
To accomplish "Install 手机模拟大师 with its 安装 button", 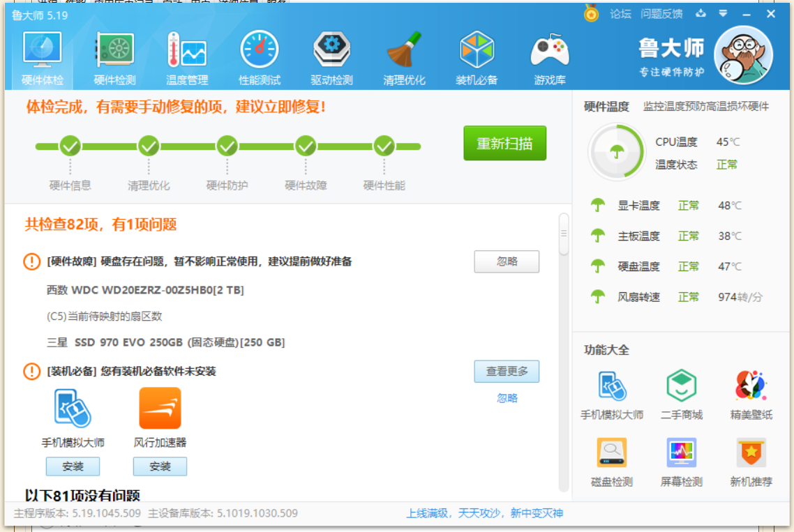I will (x=73, y=466).
